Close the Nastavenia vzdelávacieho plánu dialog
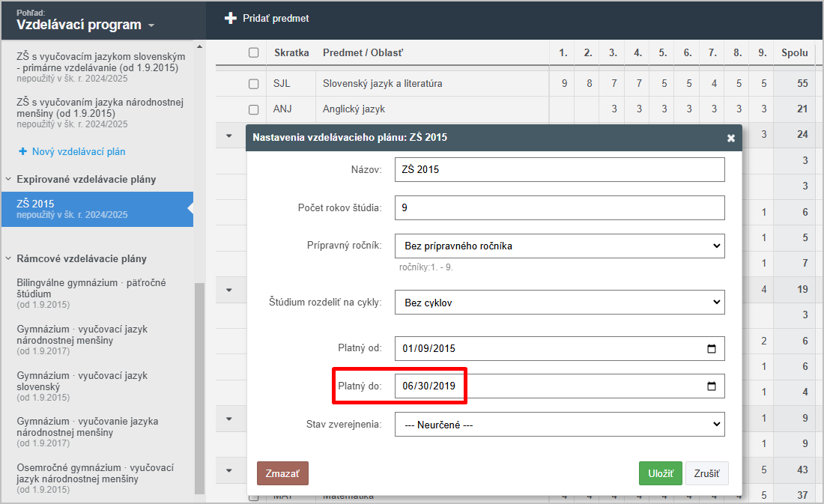 tap(730, 138)
